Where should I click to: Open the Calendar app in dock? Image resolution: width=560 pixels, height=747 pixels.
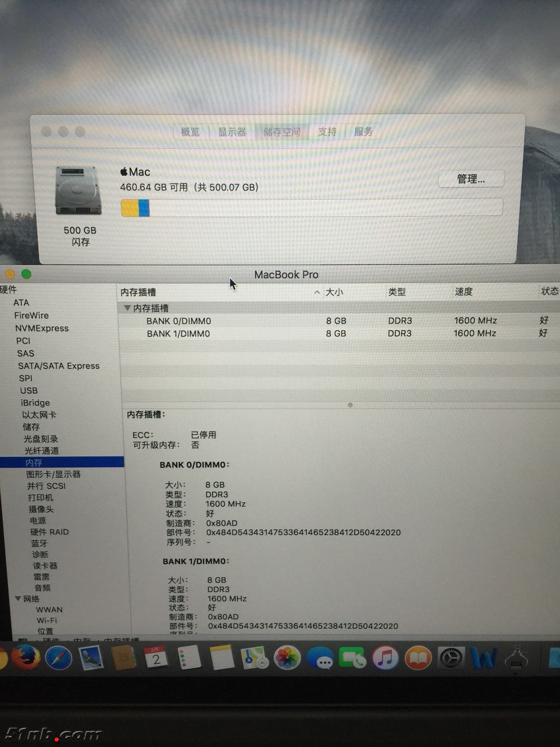(x=156, y=658)
